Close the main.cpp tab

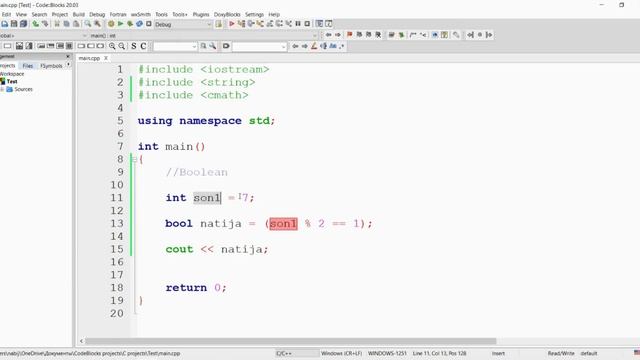pos(106,58)
